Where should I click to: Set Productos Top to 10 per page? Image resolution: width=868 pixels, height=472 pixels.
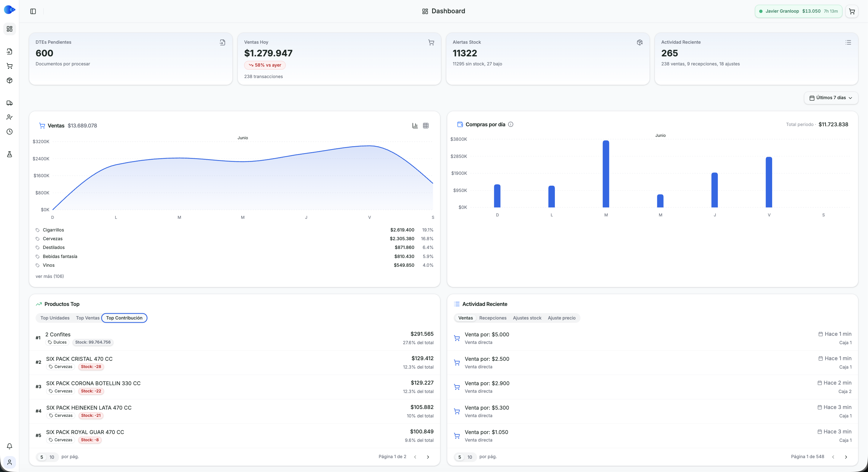52,457
